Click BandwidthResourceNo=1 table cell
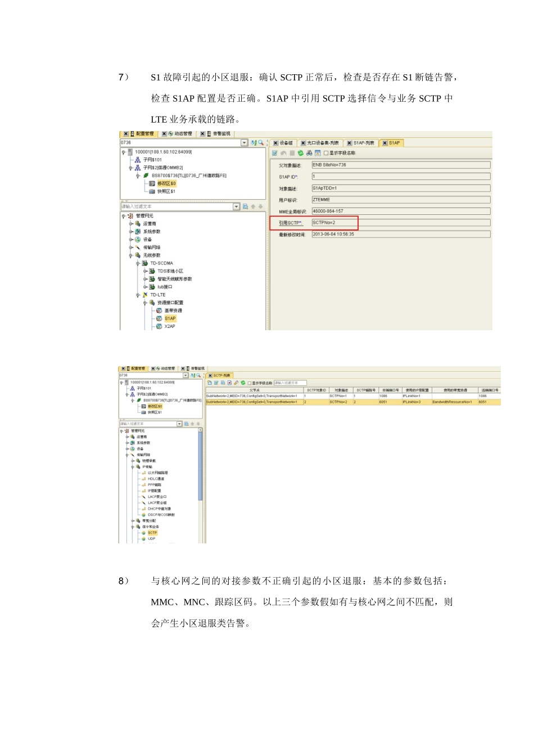 454,402
